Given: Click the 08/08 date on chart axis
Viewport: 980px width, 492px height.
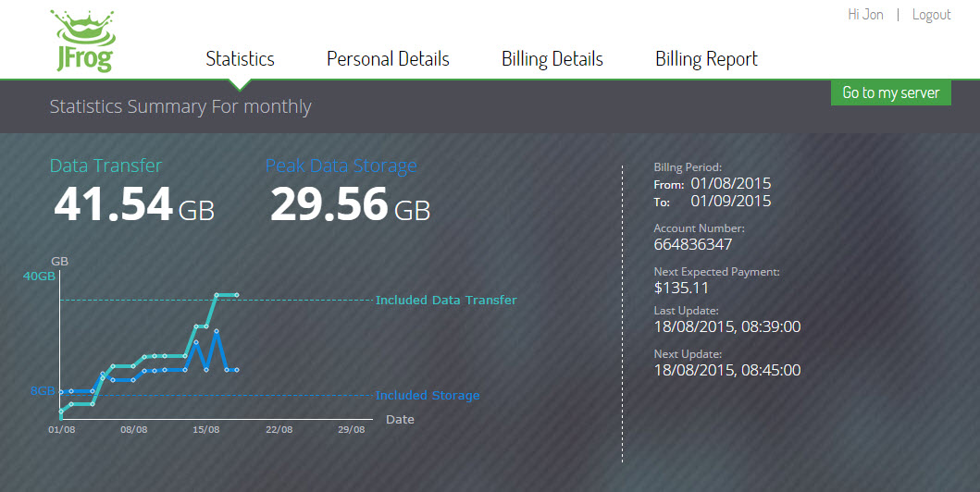Looking at the screenshot, I should click(134, 430).
